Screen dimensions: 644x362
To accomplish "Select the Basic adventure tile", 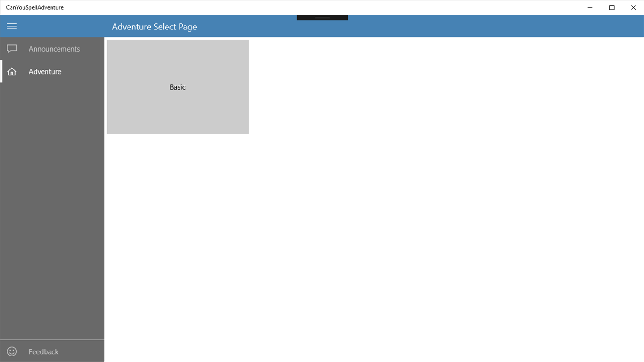I will [x=177, y=86].
